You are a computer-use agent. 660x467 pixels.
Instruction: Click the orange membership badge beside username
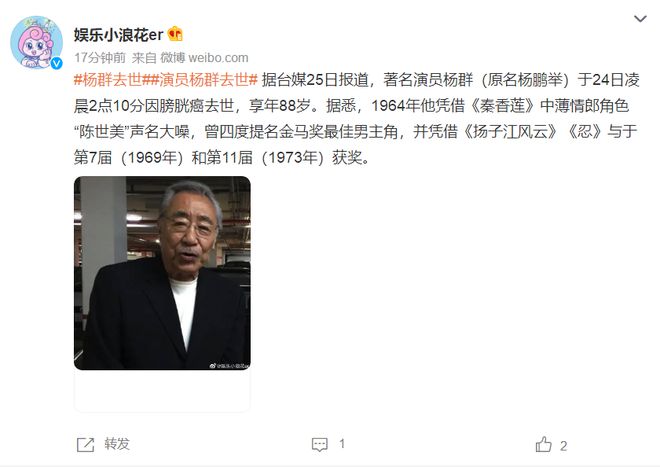tap(175, 34)
